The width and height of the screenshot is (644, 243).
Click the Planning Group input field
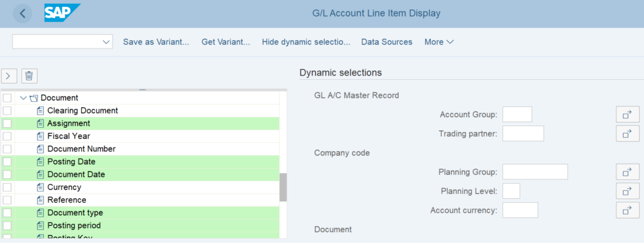(x=535, y=172)
